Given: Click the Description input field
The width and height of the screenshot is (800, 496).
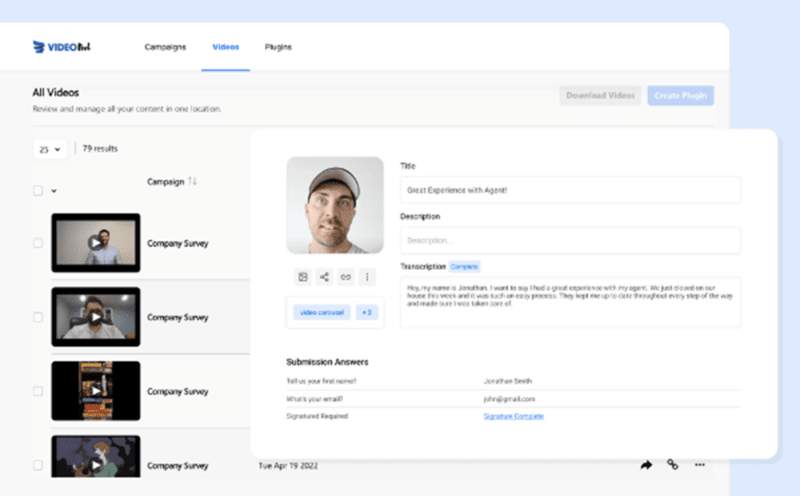Looking at the screenshot, I should (570, 240).
